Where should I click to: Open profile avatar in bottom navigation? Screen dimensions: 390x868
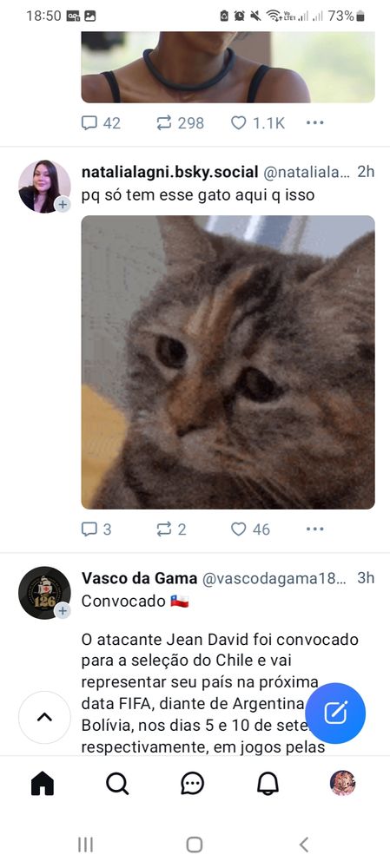(x=343, y=783)
